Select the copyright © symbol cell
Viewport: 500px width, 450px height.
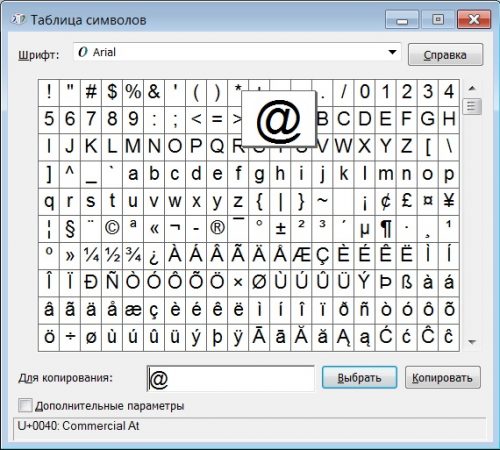click(112, 228)
